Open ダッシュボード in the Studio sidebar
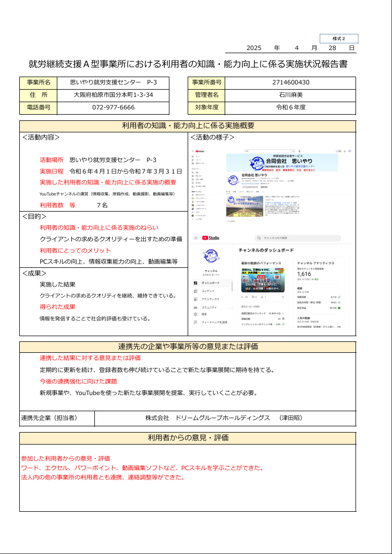 click(x=210, y=284)
